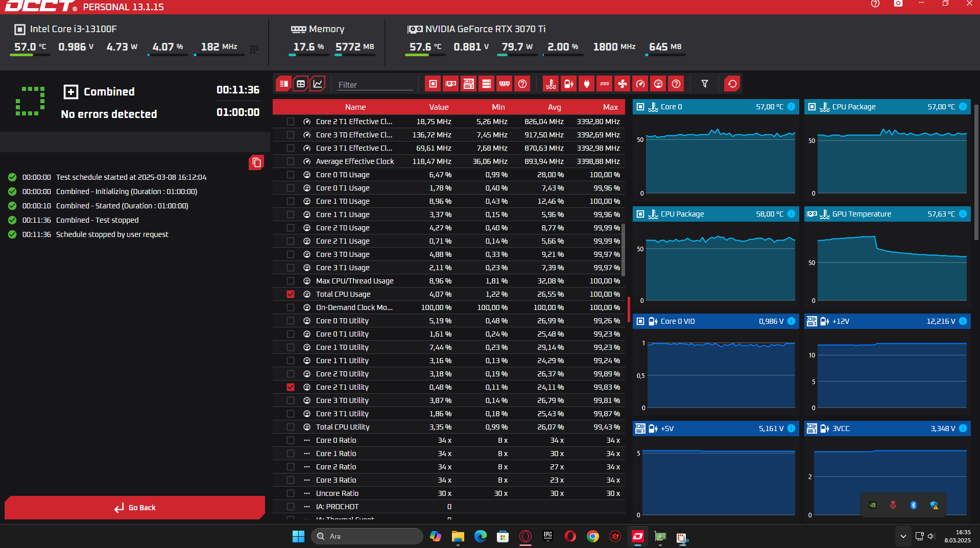Screen dimensions: 980x548
Task: Click the grid icon beside CPU stats
Action: (x=254, y=49)
